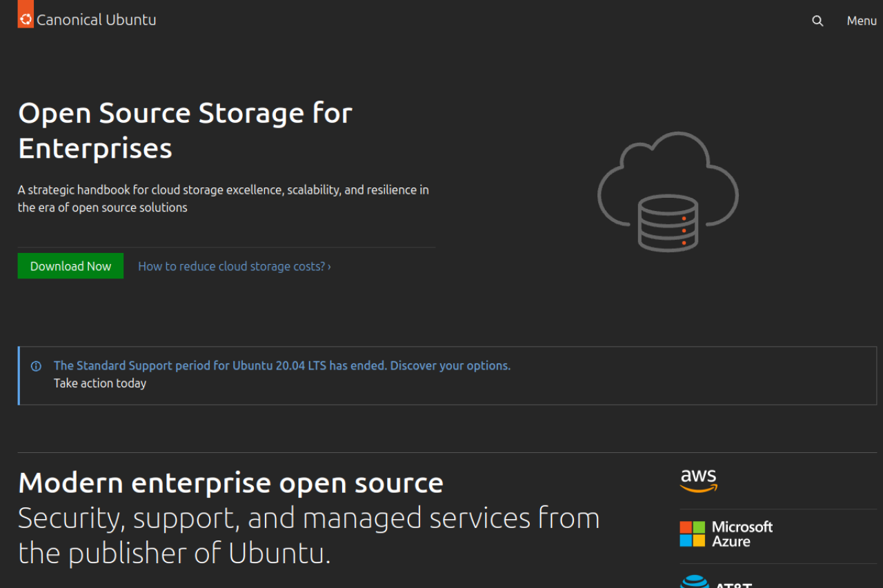Click the info icon in the notification
The image size is (883, 588).
[x=36, y=366]
